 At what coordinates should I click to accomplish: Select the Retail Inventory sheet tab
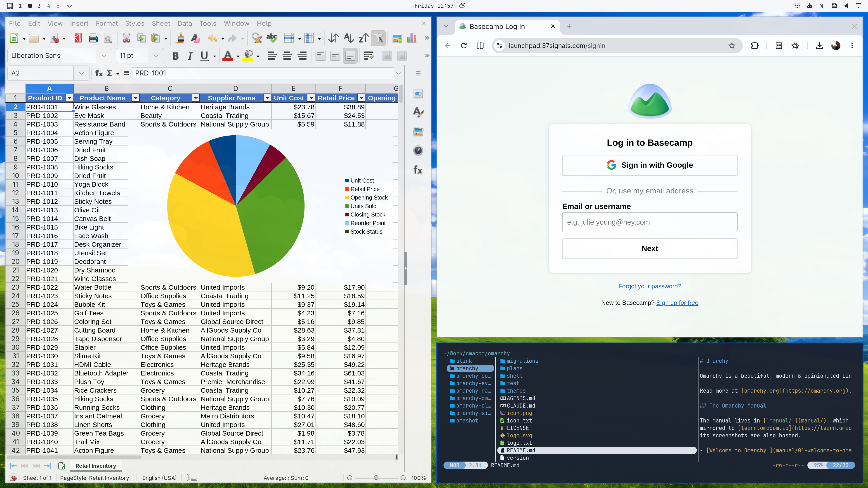(96, 465)
